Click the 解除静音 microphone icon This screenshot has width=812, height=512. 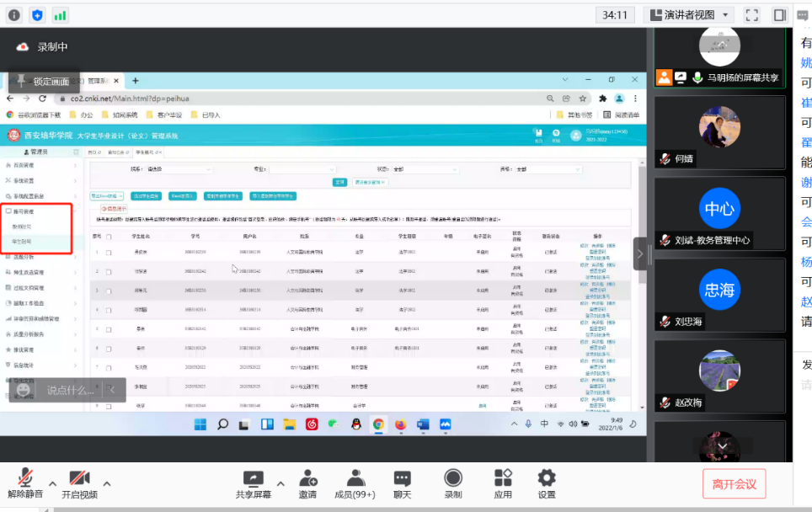(25, 477)
